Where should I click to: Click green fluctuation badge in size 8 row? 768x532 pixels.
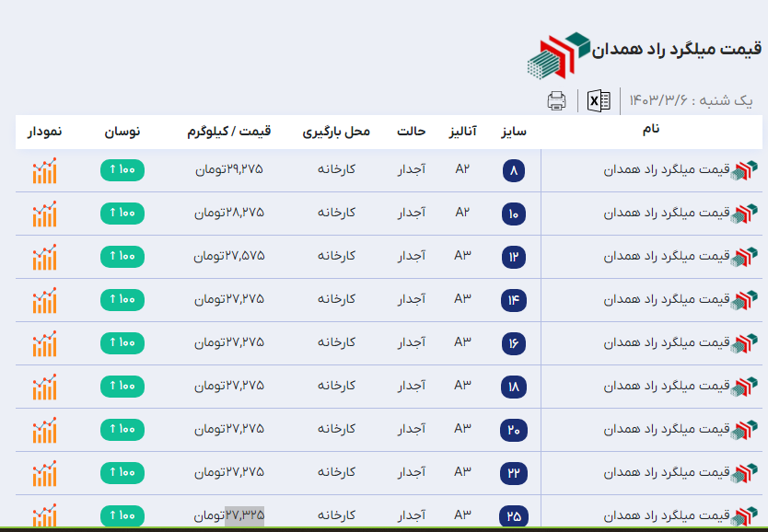pyautogui.click(x=122, y=170)
